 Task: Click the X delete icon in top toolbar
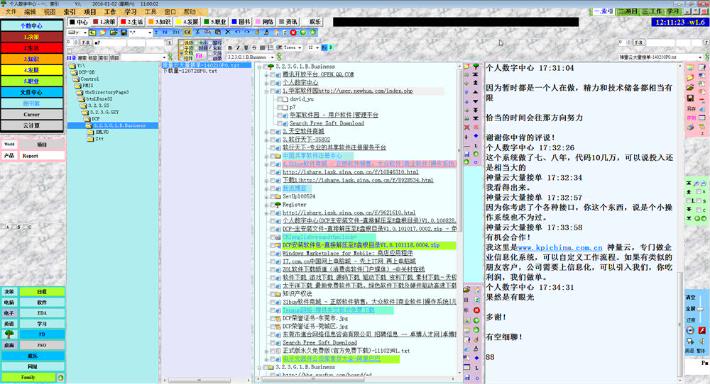pos(228,32)
